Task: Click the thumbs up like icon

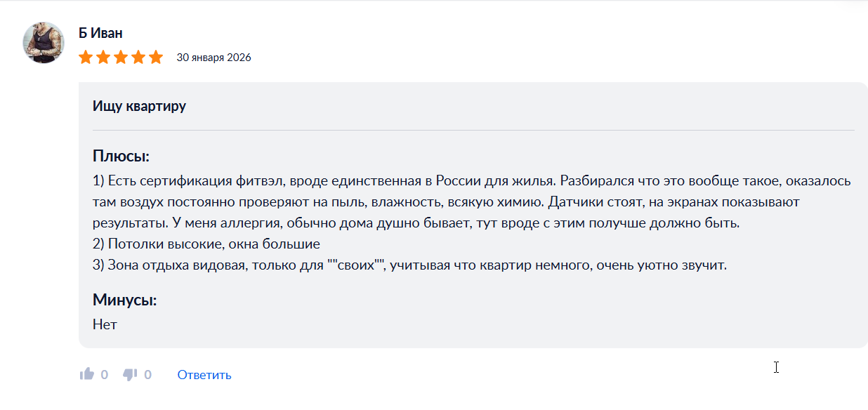Action: click(87, 374)
